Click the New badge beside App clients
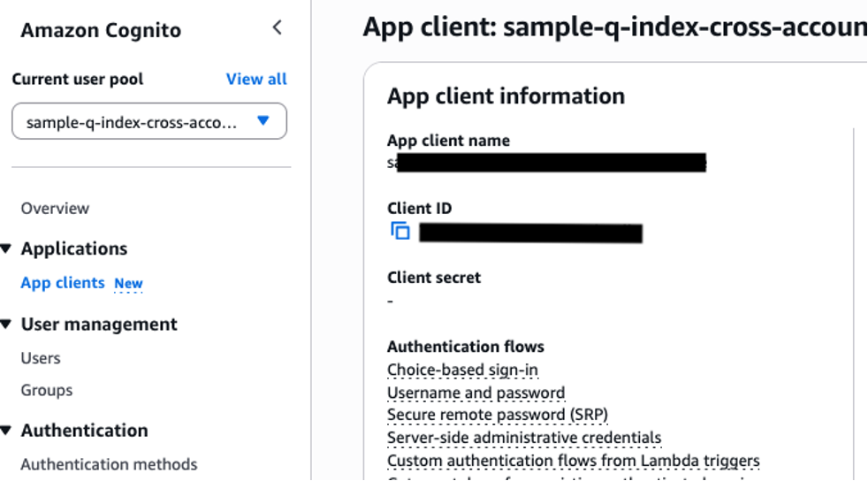This screenshot has width=868, height=481. click(128, 284)
